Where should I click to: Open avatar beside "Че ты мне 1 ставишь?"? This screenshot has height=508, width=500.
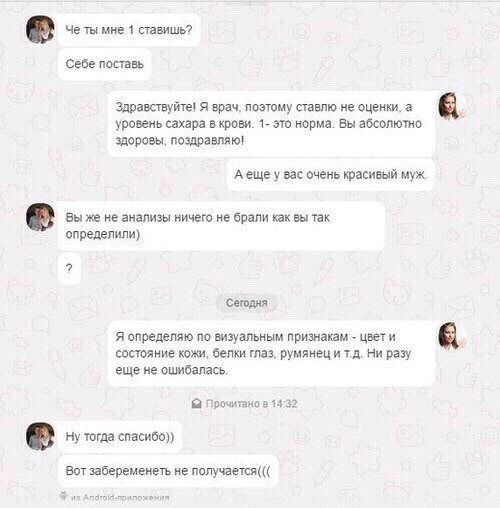click(x=40, y=29)
